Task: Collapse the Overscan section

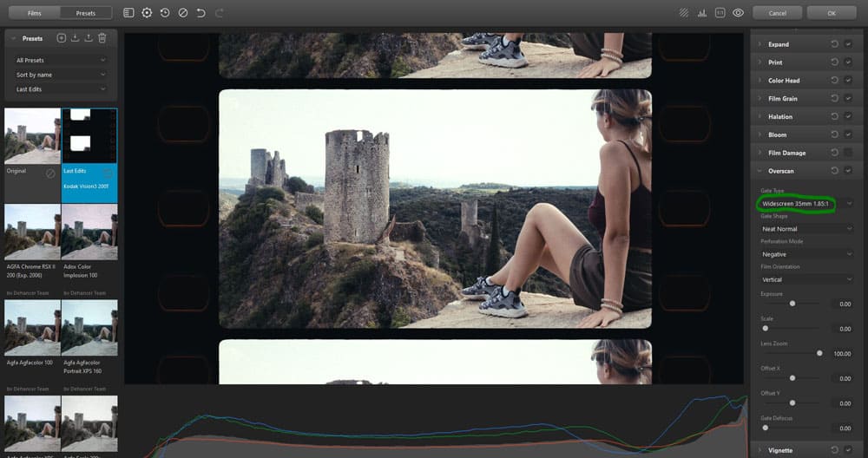Action: [759, 171]
